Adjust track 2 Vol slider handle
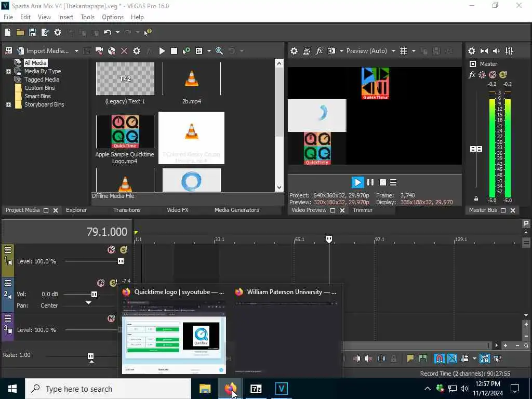This screenshot has width=532, height=399. pos(94,294)
